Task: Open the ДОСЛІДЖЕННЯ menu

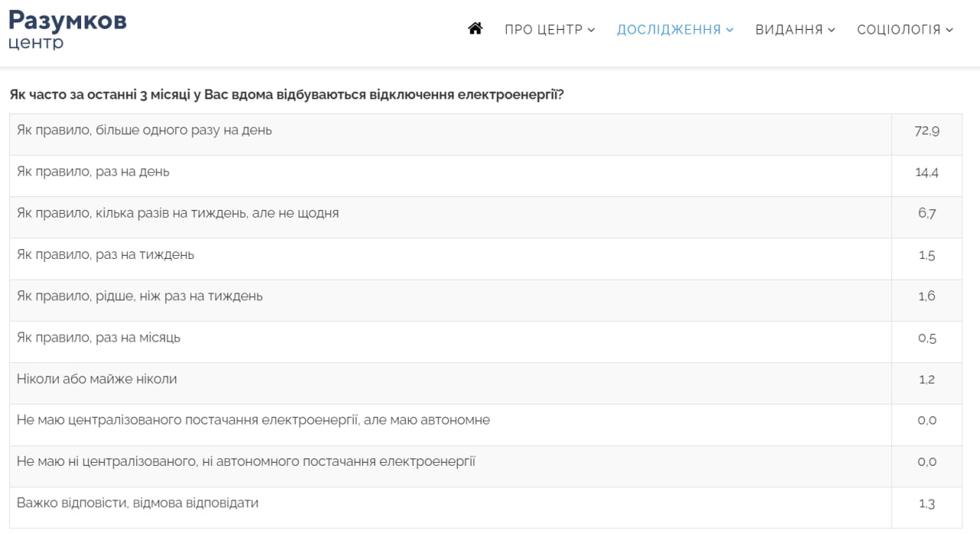Action: click(x=668, y=29)
